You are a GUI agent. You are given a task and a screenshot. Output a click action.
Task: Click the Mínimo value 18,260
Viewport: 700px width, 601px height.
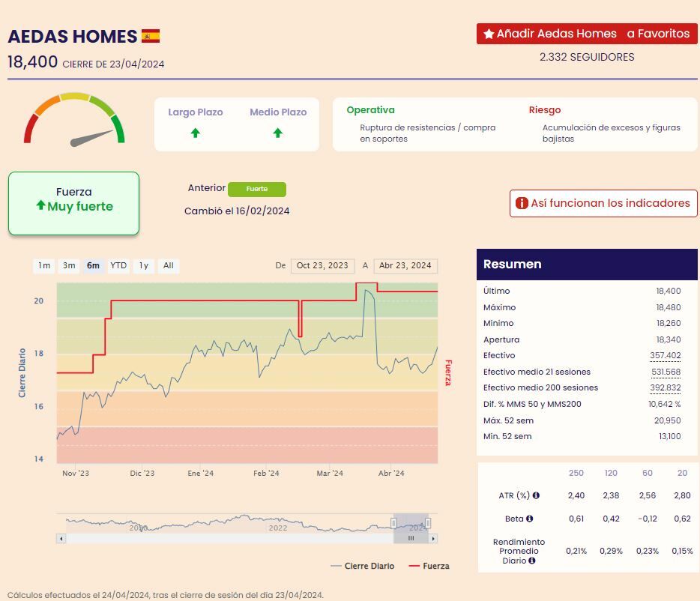pos(669,323)
